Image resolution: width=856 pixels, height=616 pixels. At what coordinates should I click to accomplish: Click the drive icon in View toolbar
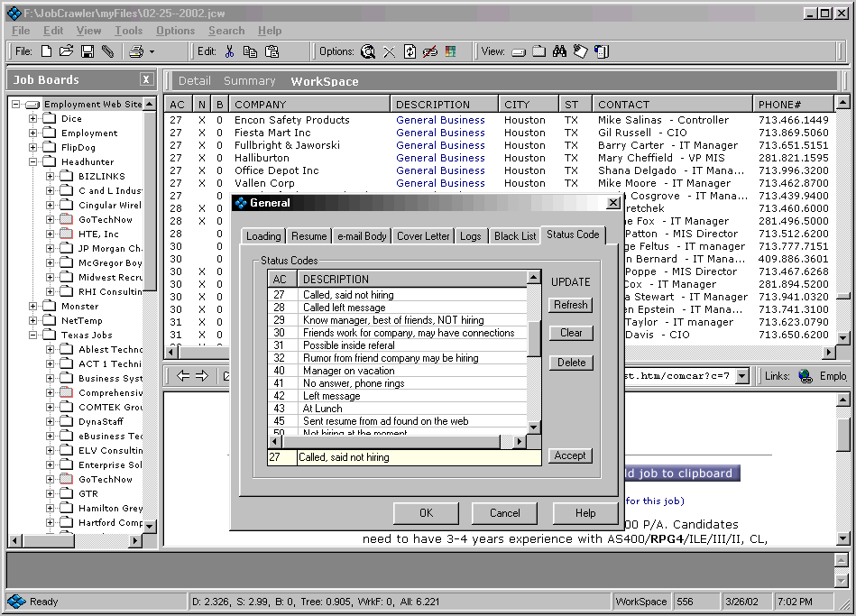click(x=519, y=52)
